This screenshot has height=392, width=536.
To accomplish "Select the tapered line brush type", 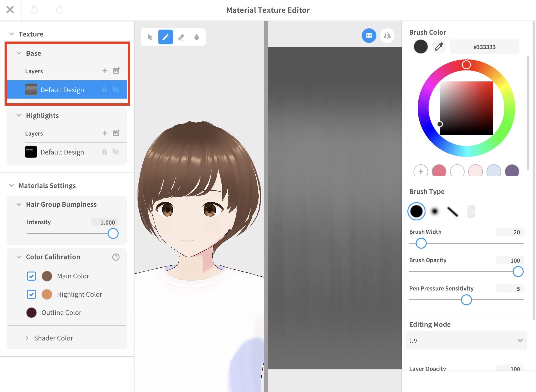I will click(453, 212).
